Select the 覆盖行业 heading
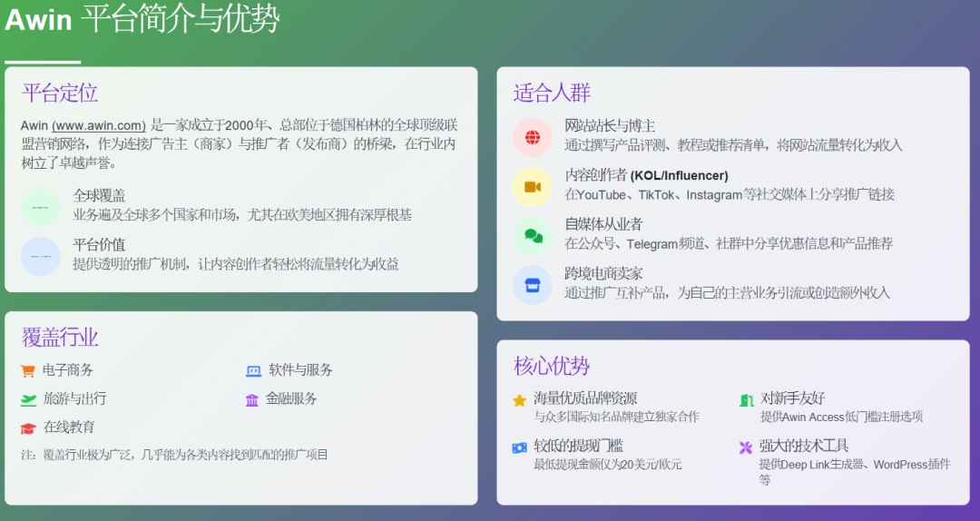This screenshot has width=980, height=521. (59, 337)
